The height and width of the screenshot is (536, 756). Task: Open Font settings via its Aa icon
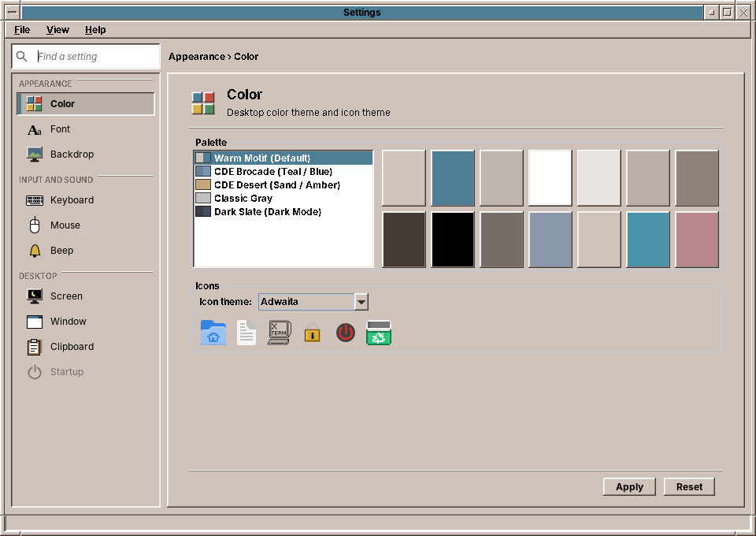coord(34,129)
